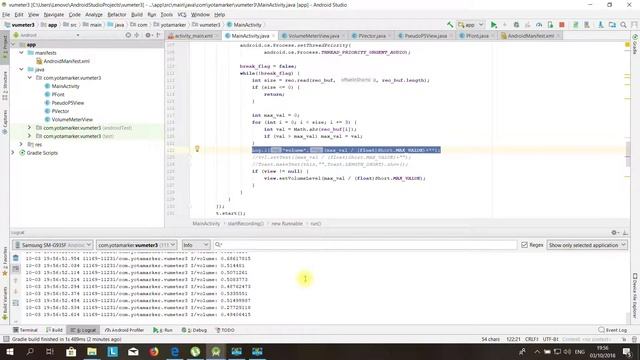The image size is (640, 360).
Task: Open the 5: Debug tool window
Action: coord(194,330)
